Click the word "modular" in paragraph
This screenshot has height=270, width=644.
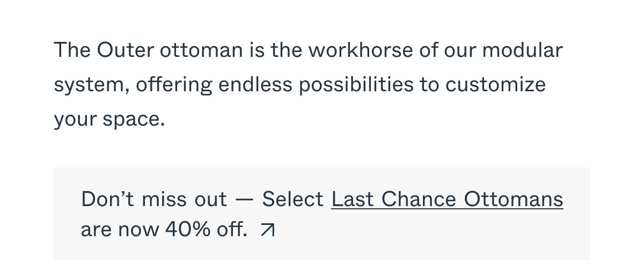523,50
